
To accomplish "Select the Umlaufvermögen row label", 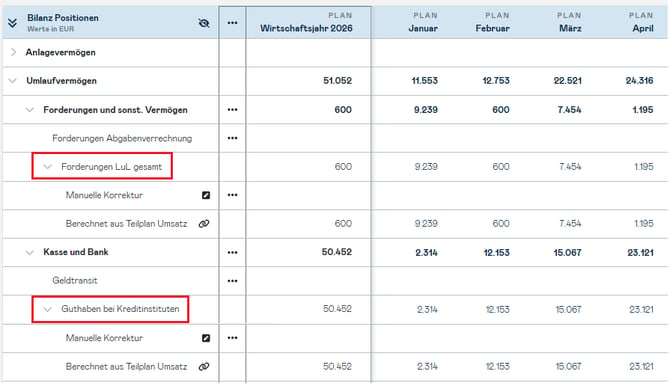I will [x=61, y=81].
